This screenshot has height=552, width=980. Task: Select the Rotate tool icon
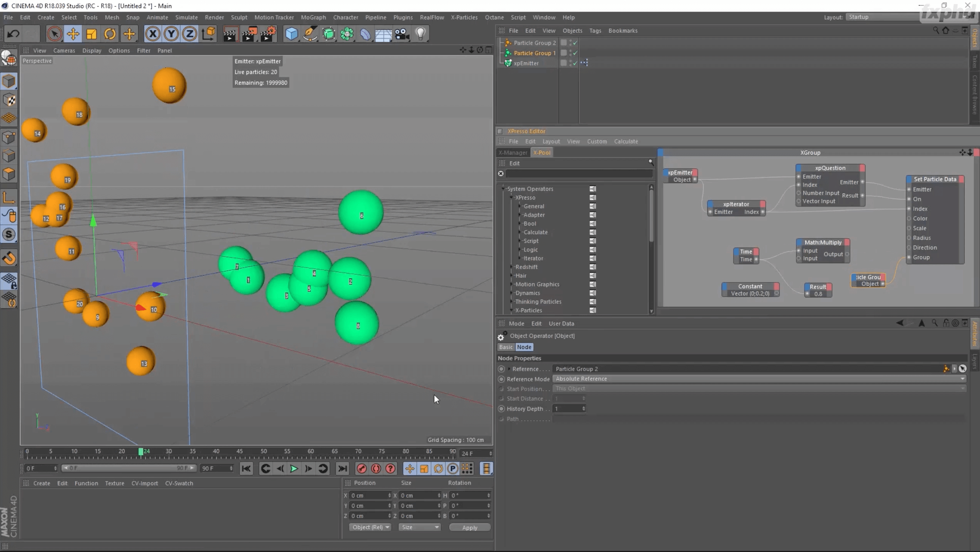point(110,34)
